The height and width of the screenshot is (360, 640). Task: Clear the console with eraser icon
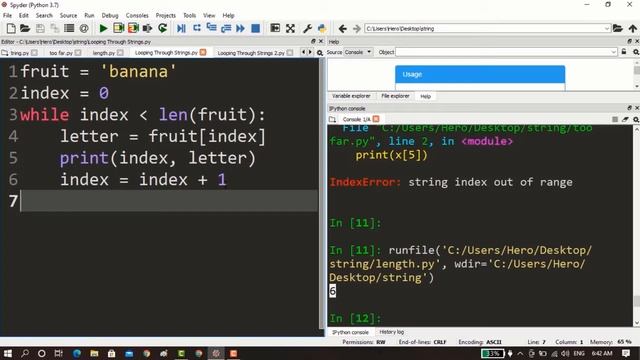(x=625, y=119)
